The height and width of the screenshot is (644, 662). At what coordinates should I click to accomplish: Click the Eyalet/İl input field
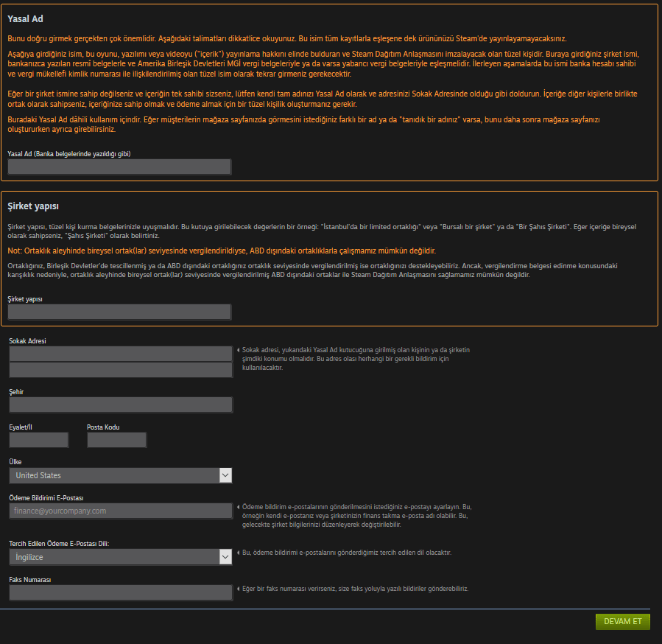click(39, 440)
